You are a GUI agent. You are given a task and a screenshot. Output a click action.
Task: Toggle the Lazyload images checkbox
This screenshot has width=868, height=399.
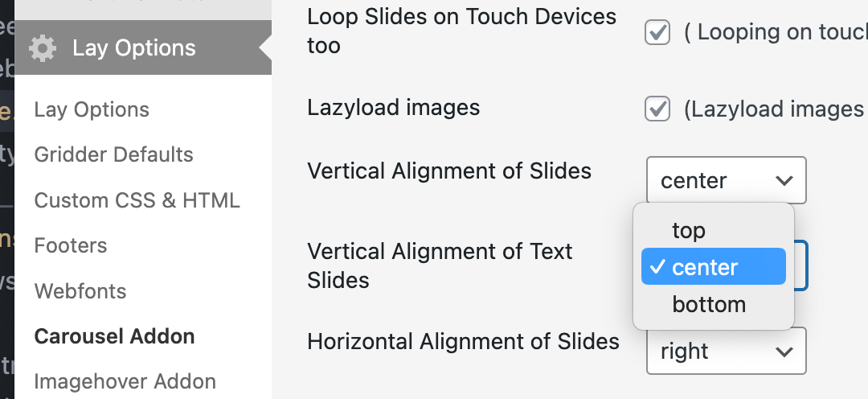(x=657, y=109)
